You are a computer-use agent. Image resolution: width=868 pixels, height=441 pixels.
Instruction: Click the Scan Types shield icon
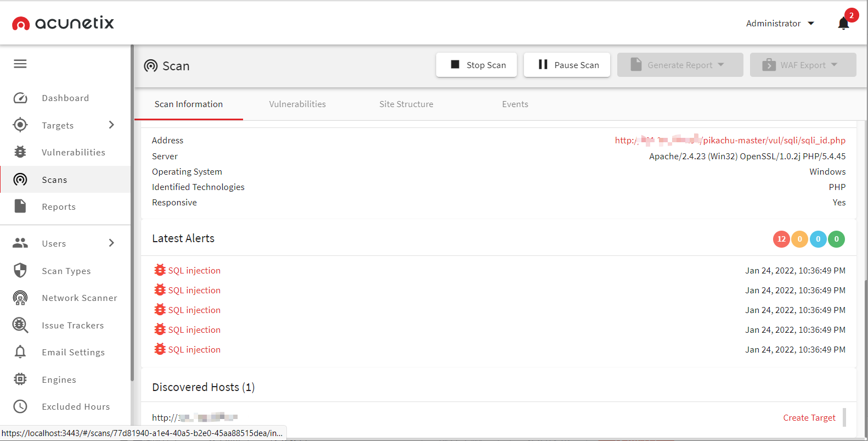pyautogui.click(x=20, y=270)
